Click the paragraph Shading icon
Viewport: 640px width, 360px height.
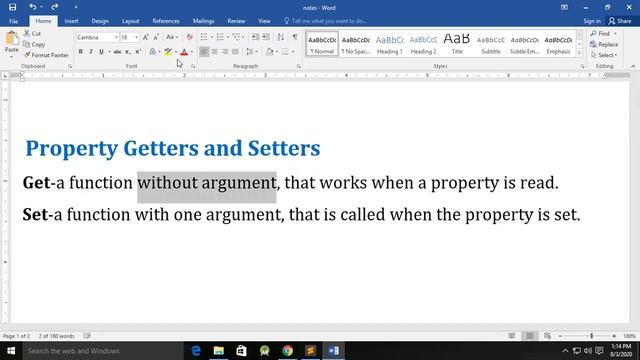click(269, 52)
